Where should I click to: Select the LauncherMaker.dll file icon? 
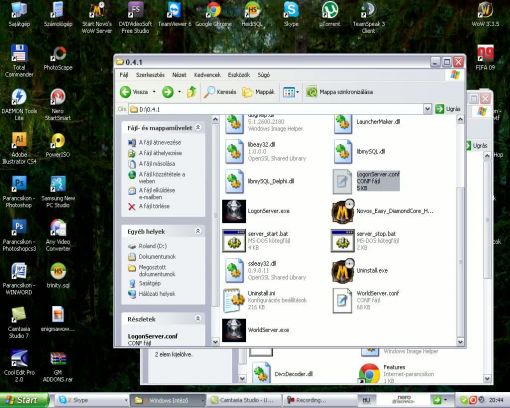tap(343, 124)
